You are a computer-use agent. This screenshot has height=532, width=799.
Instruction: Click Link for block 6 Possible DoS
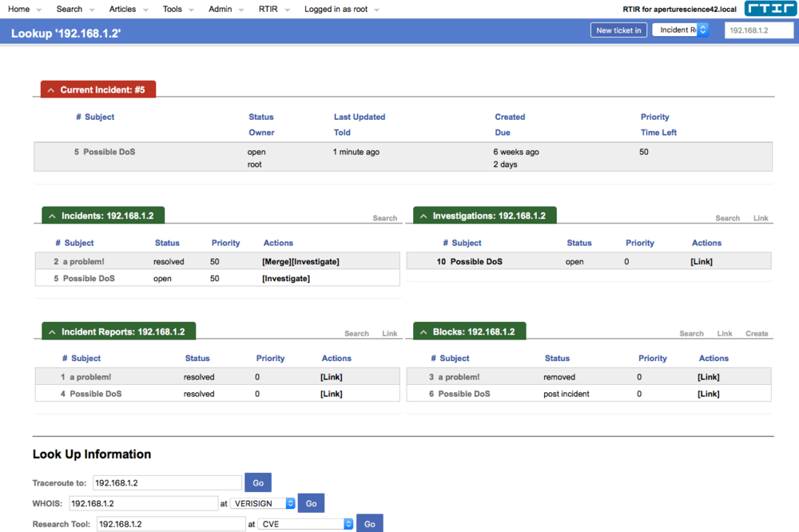coord(708,394)
